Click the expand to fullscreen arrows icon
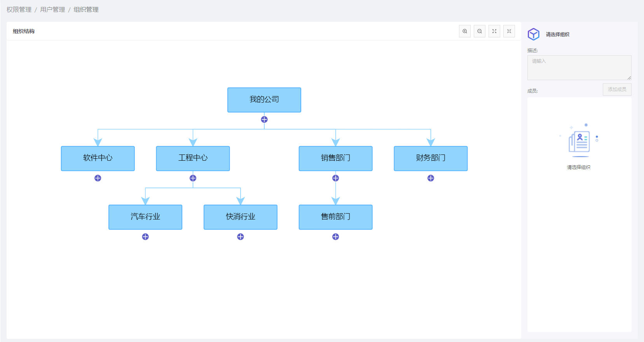Image resolution: width=644 pixels, height=342 pixels. coord(494,31)
